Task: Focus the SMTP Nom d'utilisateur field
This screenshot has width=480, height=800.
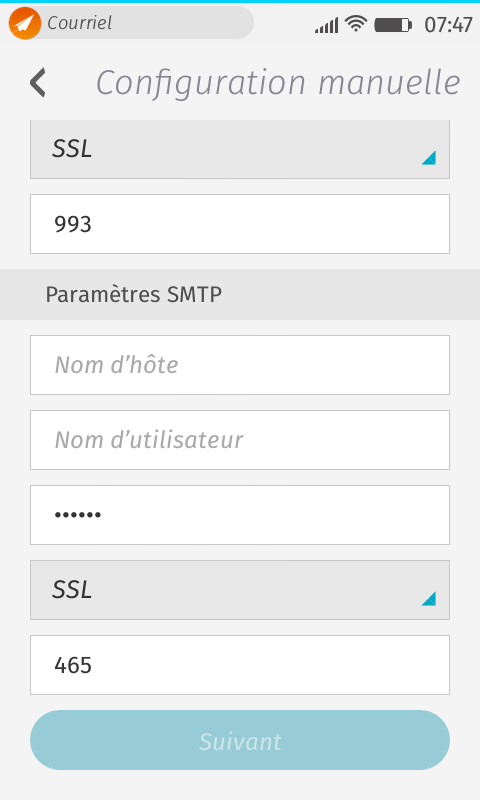Action: pyautogui.click(x=240, y=440)
